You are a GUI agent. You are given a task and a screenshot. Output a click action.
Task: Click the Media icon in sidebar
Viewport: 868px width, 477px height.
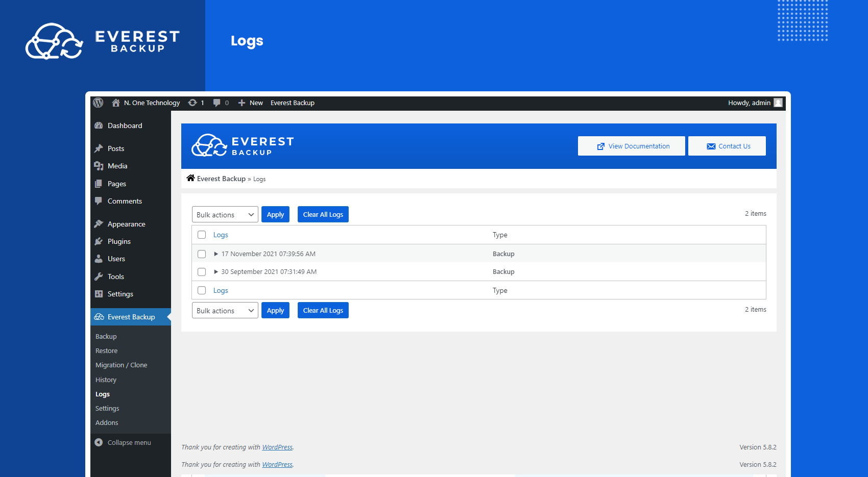pos(99,166)
